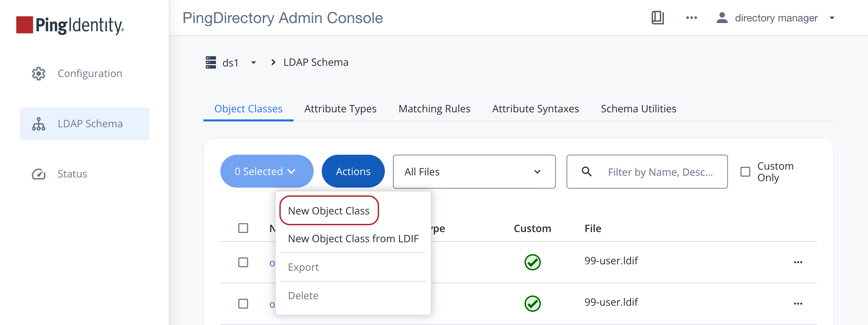868x325 pixels.
Task: Open the Status page via gauge icon
Action: 38,174
